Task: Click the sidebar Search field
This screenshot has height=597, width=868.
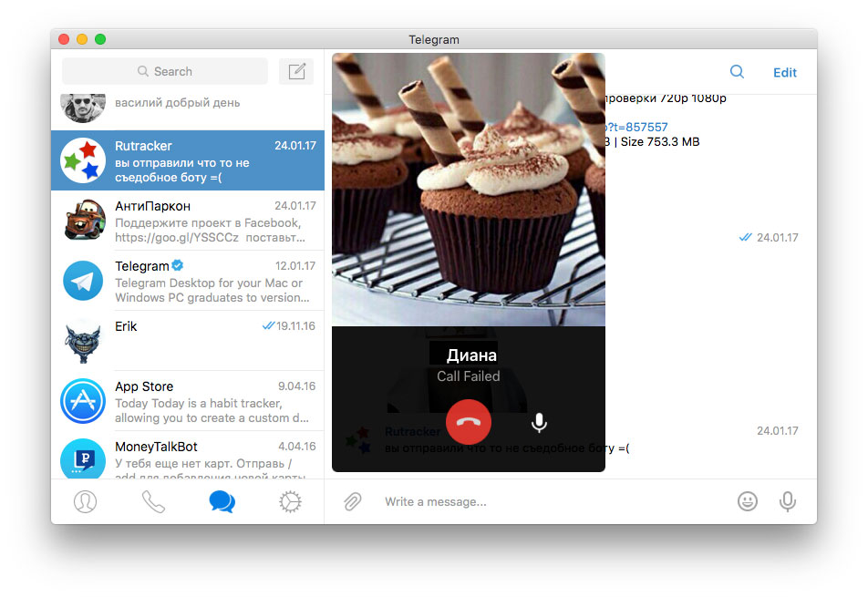Action: coord(165,71)
